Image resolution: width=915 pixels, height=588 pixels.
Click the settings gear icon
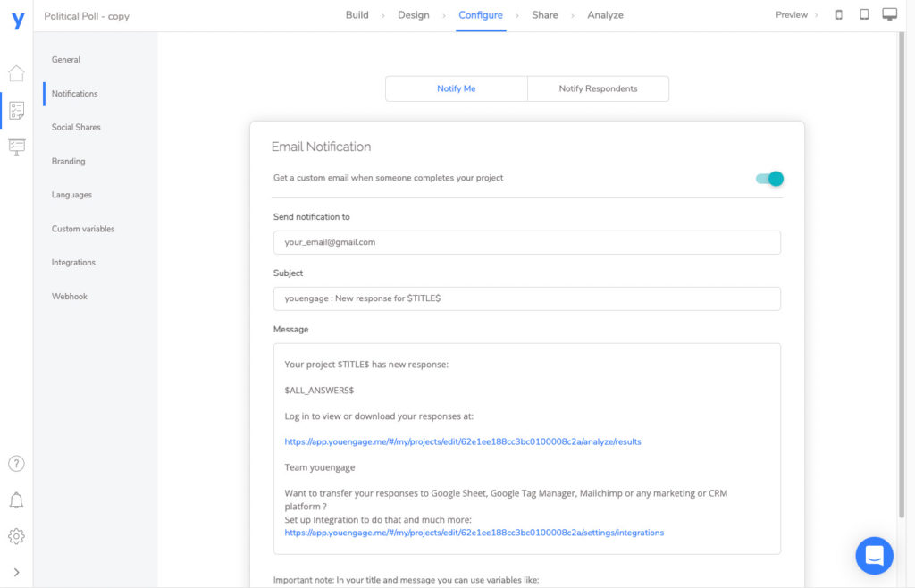click(x=16, y=536)
